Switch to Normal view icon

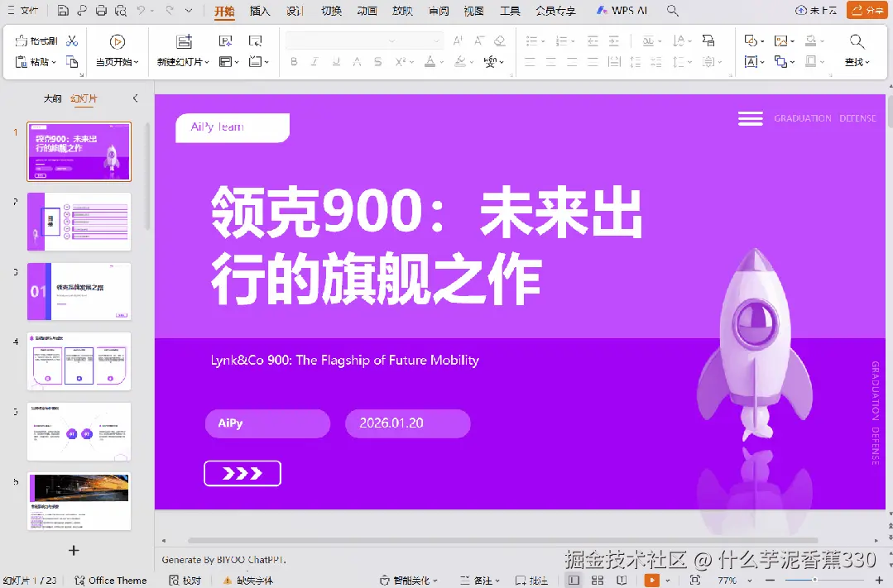tap(574, 580)
